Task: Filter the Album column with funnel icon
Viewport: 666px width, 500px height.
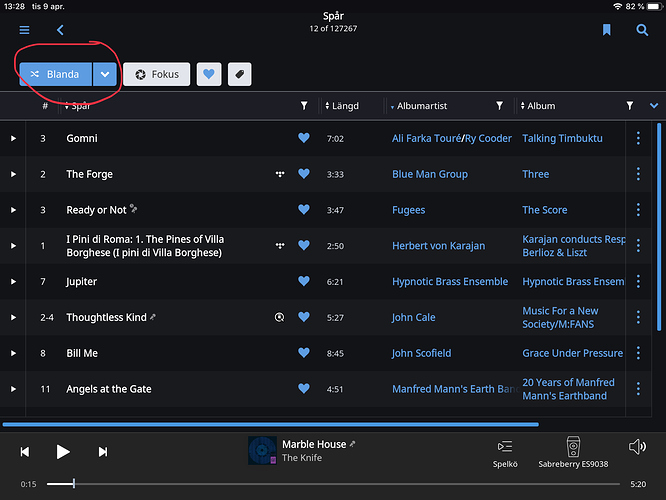Action: (x=629, y=105)
